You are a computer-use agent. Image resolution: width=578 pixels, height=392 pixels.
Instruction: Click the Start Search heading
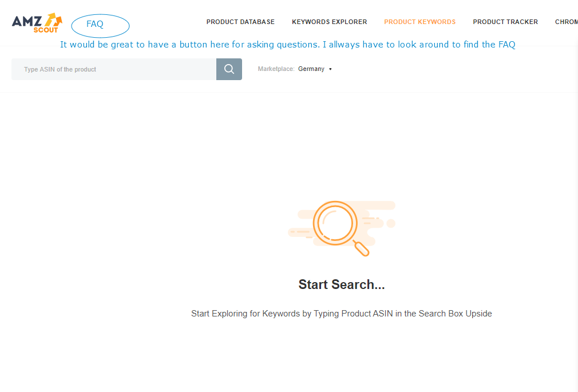pyautogui.click(x=341, y=284)
